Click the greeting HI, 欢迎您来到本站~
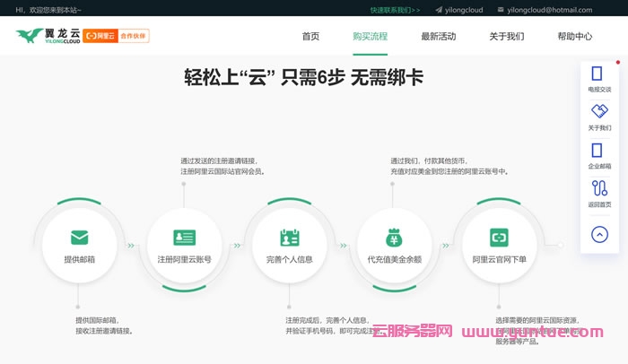 48,10
